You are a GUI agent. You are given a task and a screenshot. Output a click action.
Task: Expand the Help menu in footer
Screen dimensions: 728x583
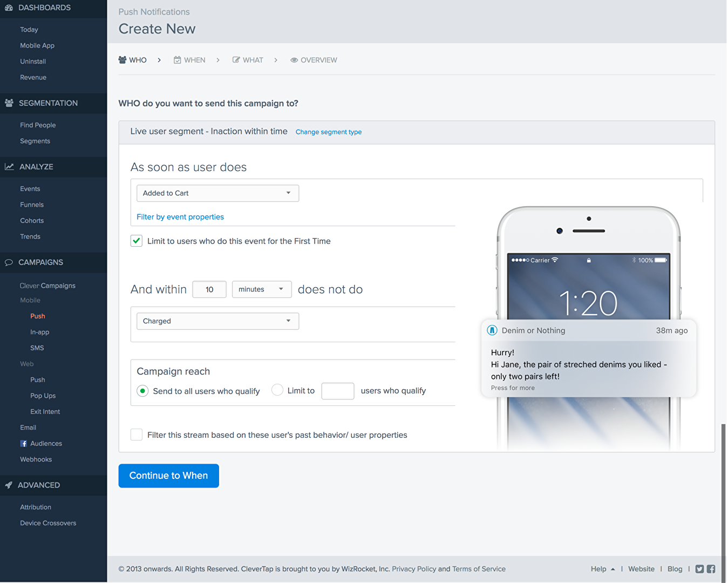click(603, 569)
